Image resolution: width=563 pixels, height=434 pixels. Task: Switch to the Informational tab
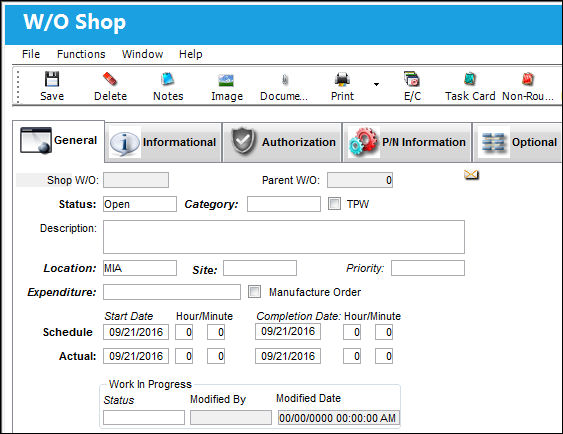click(164, 143)
